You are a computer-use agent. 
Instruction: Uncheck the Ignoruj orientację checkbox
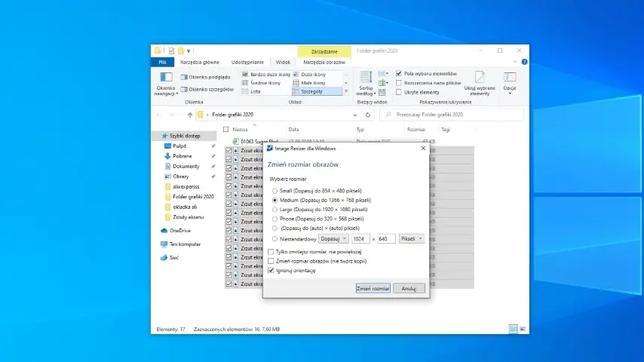(x=271, y=270)
